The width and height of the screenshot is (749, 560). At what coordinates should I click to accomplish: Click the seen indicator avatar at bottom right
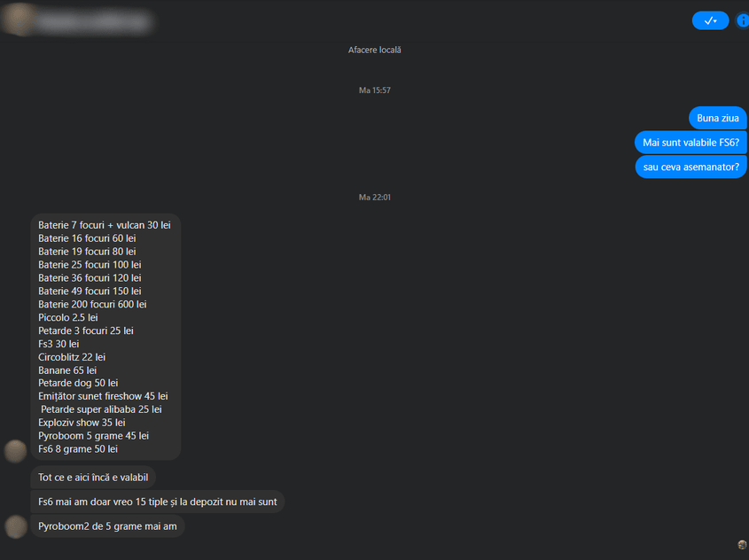pyautogui.click(x=742, y=544)
